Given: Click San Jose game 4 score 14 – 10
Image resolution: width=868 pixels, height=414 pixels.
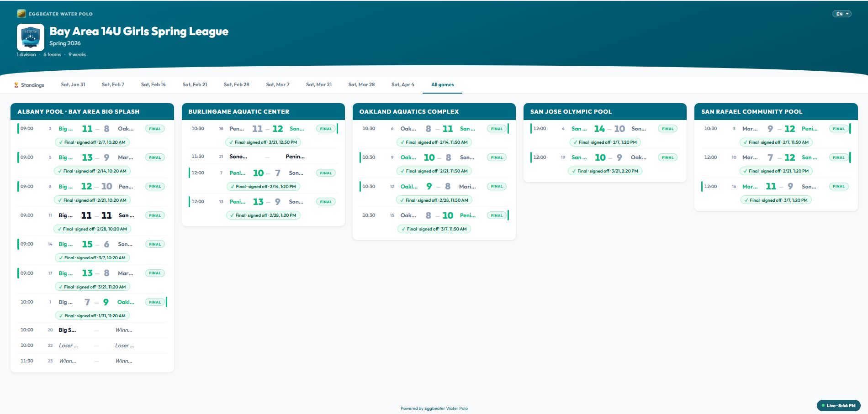Looking at the screenshot, I should point(609,129).
